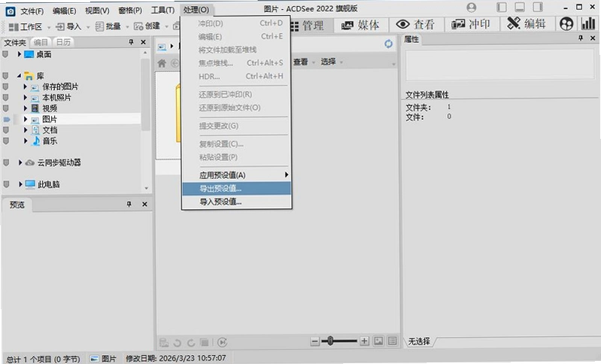Pin the 预览 pane
This screenshot has width=601, height=364.
(129, 205)
